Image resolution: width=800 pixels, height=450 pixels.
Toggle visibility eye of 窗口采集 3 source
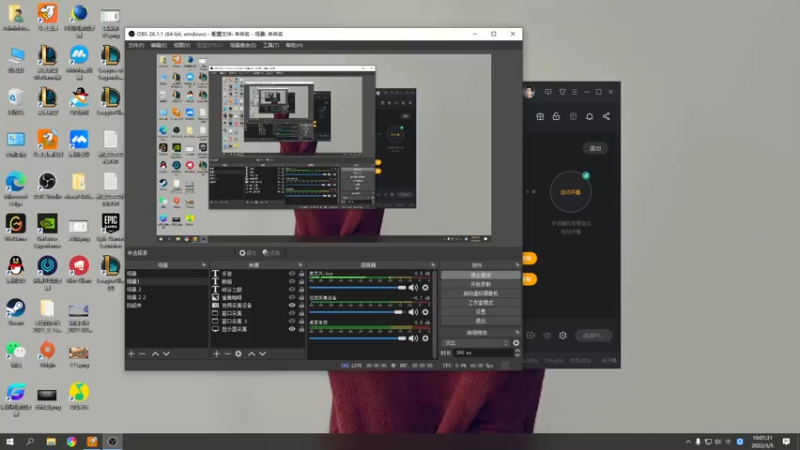pyautogui.click(x=292, y=321)
